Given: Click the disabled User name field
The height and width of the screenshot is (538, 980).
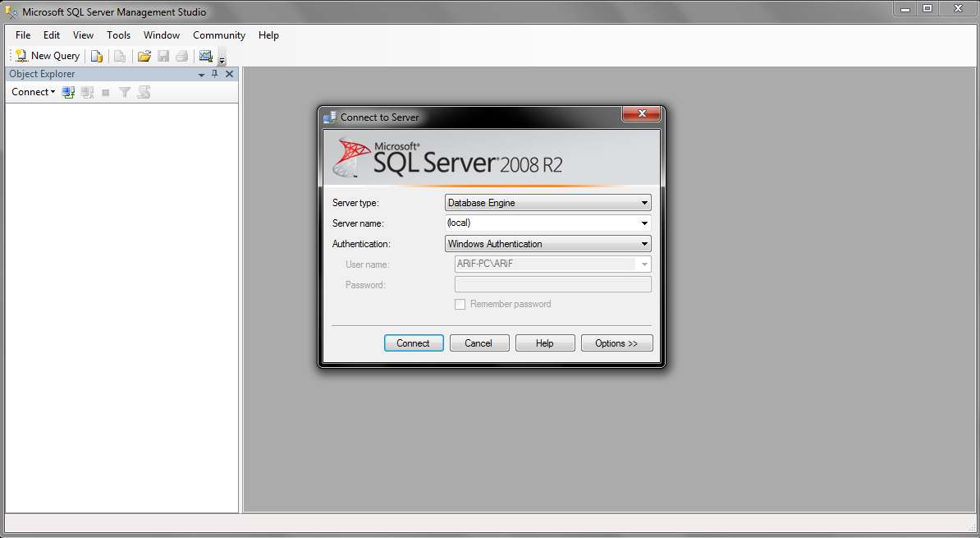Looking at the screenshot, I should (x=553, y=264).
